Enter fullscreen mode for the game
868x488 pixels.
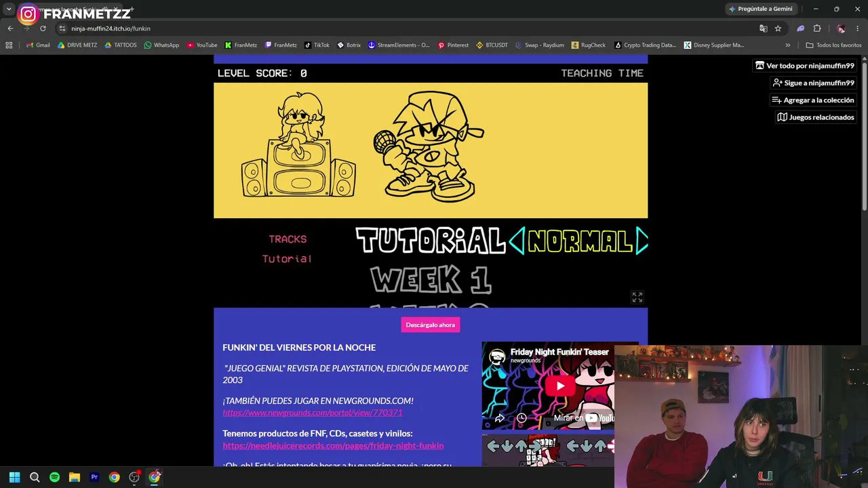(637, 298)
